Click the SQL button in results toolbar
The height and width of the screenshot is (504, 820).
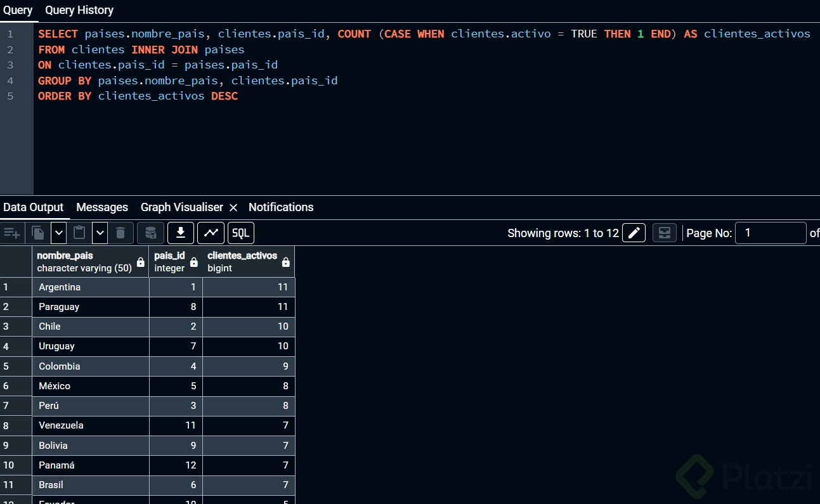pyautogui.click(x=241, y=233)
